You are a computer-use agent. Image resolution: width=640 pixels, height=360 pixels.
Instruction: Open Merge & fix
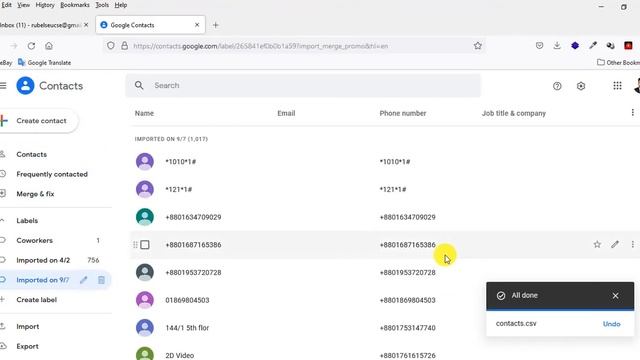click(x=35, y=193)
